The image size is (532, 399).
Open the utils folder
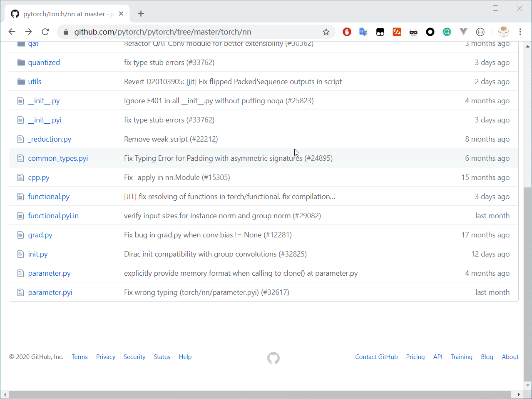pyautogui.click(x=35, y=82)
